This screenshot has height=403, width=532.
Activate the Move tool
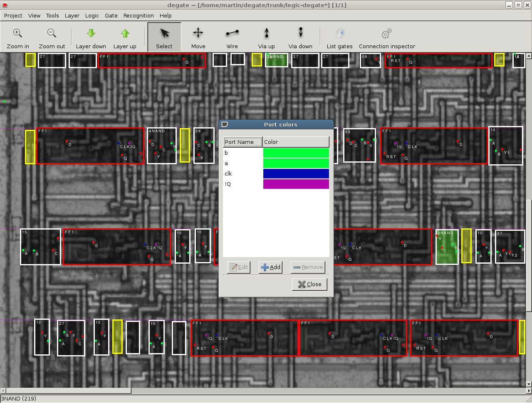(x=198, y=33)
